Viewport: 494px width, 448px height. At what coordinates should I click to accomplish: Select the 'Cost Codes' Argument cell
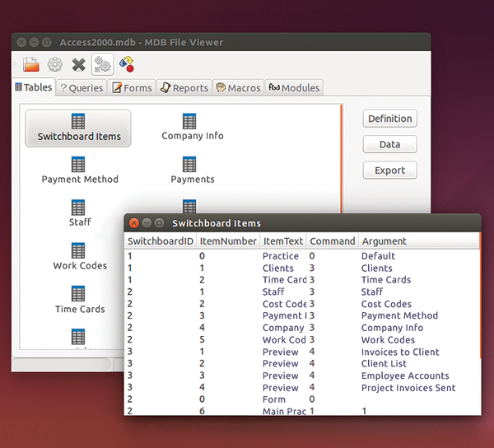386,304
